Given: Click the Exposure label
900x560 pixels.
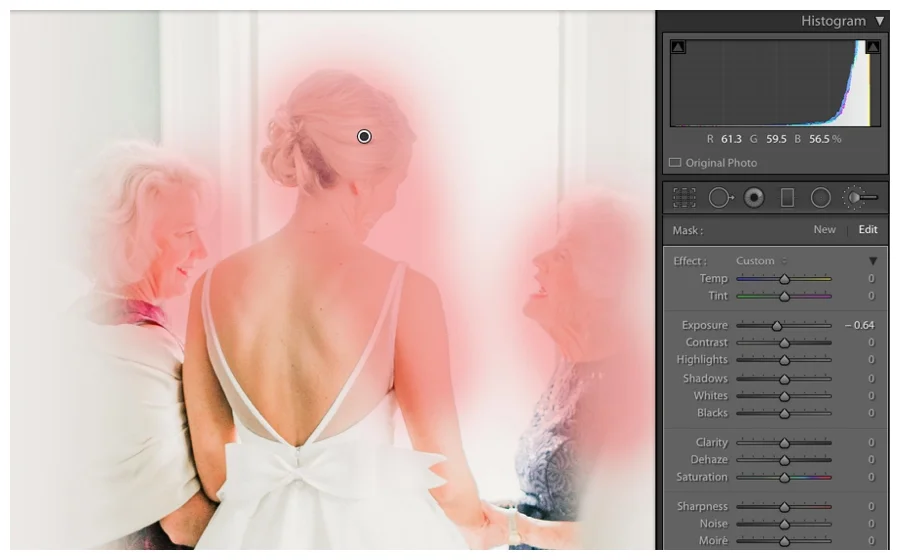Looking at the screenshot, I should (x=704, y=325).
